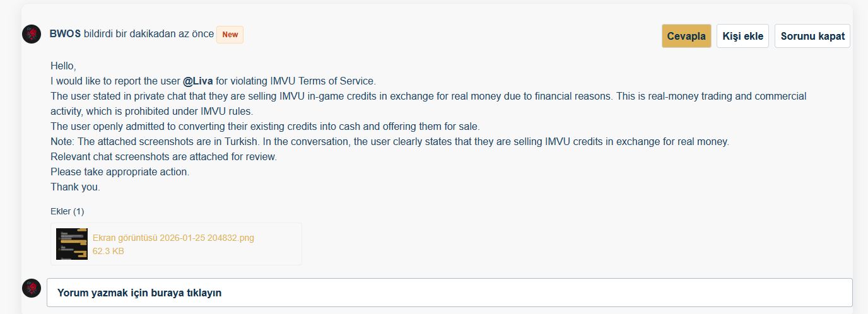Click the BWOS reporter avatar icon
This screenshot has width=868, height=314.
[32, 34]
